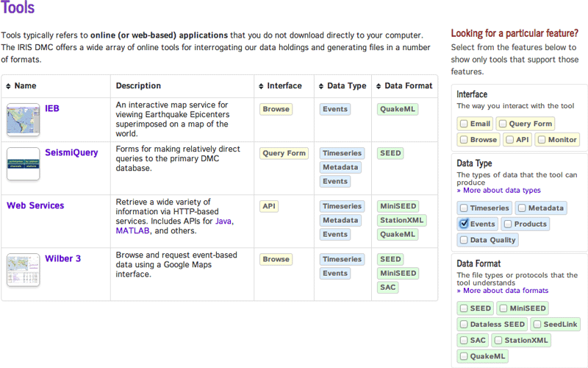Check the Data Quality filter

click(464, 240)
